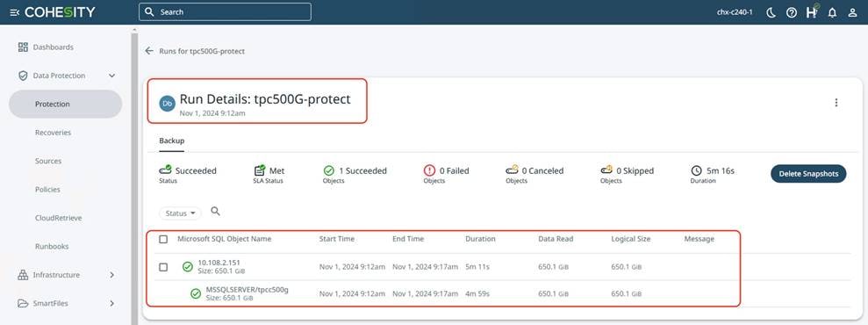Screen dimensions: 868x325
Task: Open the Policies sidebar link
Action: 47,190
